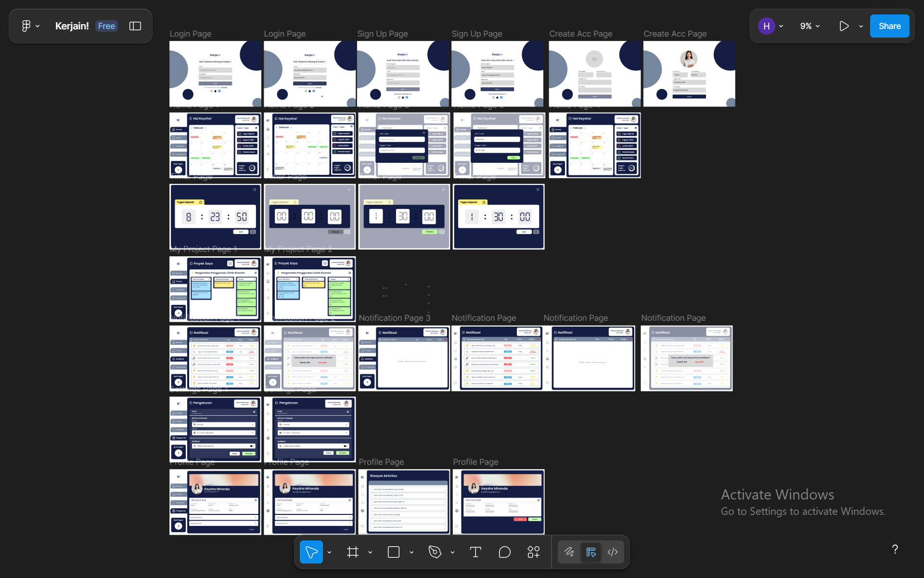Switch to Draw mode

click(569, 552)
